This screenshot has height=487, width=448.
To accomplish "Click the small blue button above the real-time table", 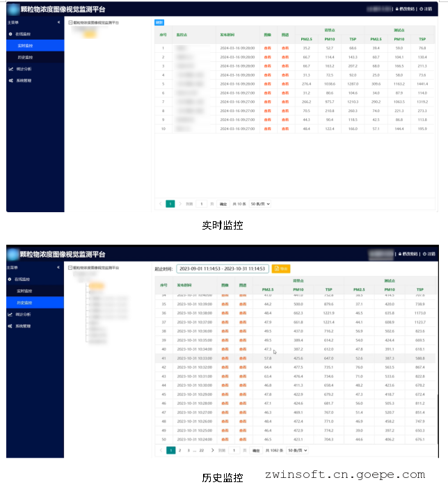I will [159, 22].
